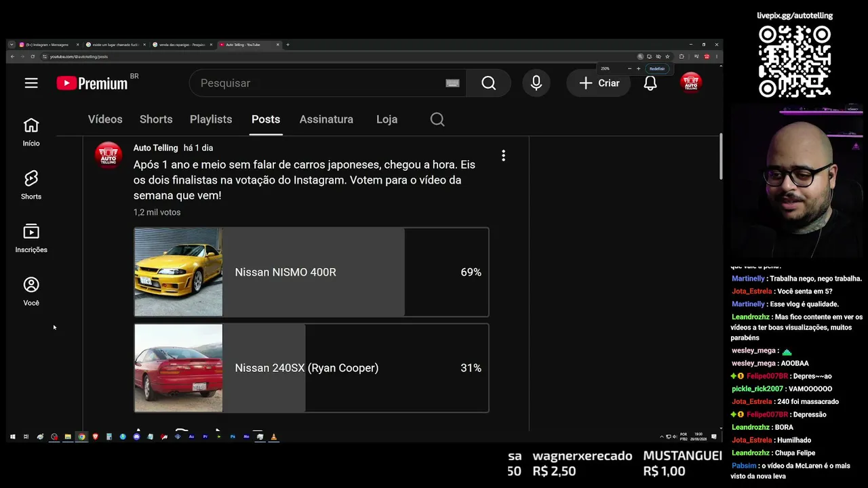Open the Chrome three-dot menu
Viewport: 868px width, 488px height.
(716, 56)
